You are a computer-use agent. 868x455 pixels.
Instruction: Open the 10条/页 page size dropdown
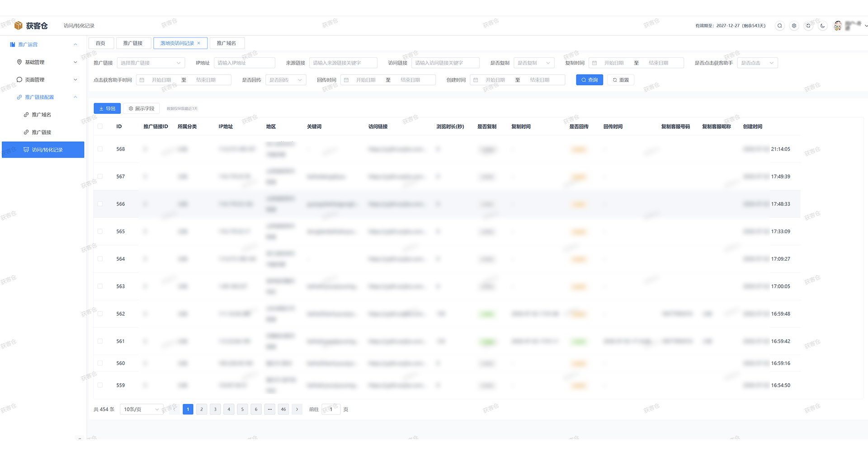click(x=142, y=409)
